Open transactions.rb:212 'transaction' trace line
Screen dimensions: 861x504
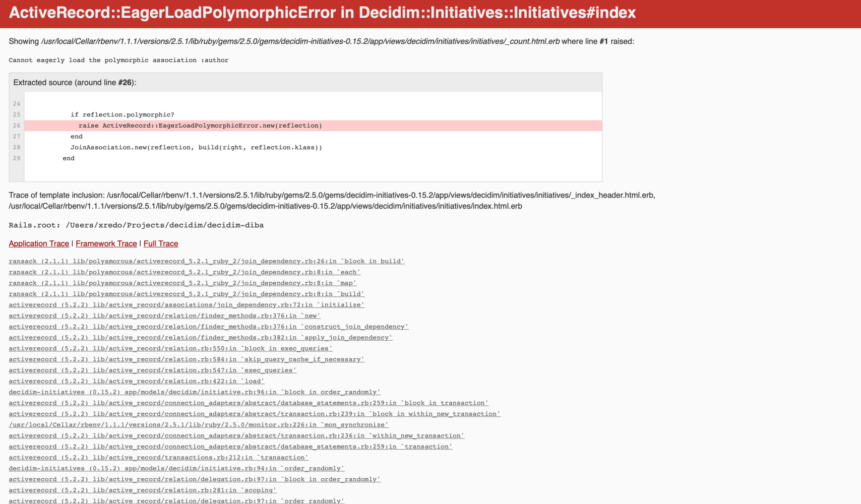158,458
